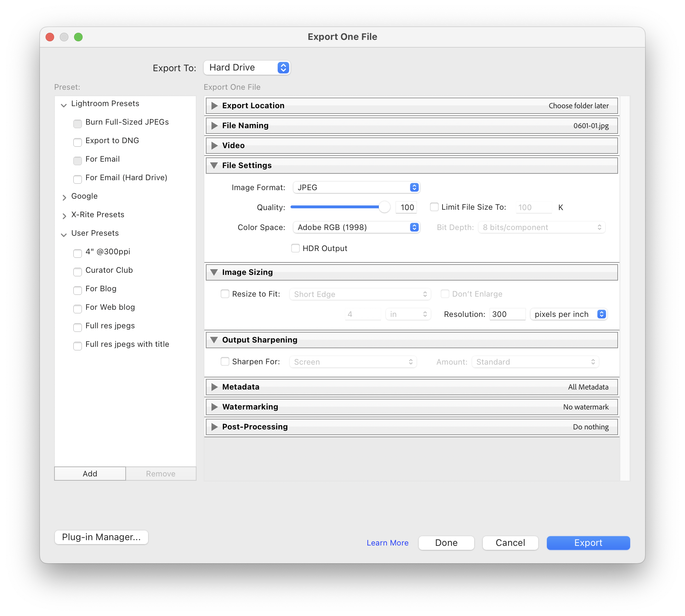This screenshot has width=685, height=616.
Task: Toggle the HDR Output checkbox
Action: tap(296, 248)
